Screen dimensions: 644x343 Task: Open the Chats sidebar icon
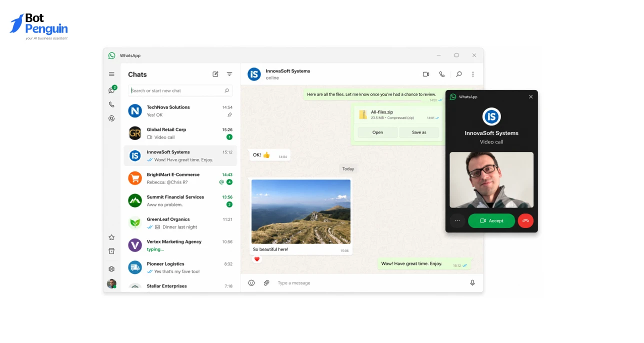111,90
